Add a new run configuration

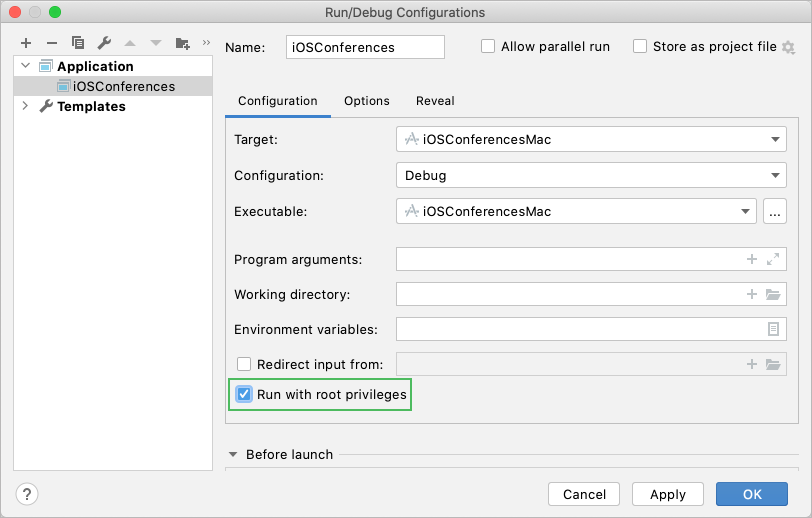click(26, 43)
